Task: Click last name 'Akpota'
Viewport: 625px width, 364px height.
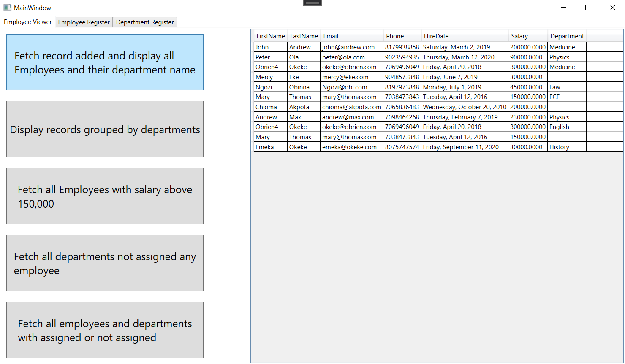Action: click(x=304, y=107)
